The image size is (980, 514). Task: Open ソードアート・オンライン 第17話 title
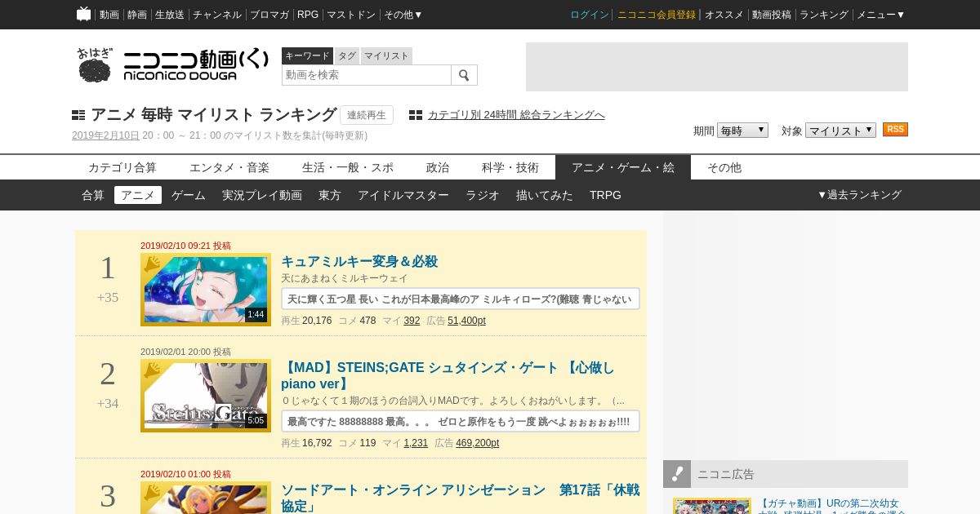461,498
